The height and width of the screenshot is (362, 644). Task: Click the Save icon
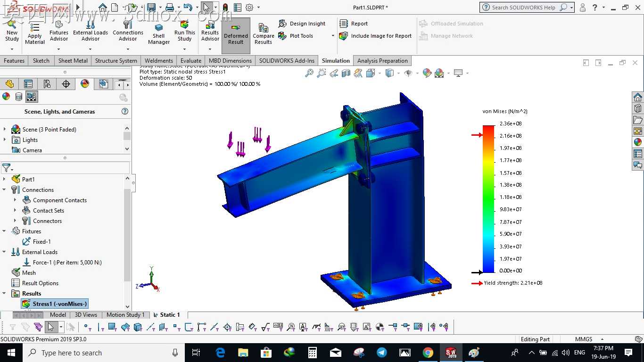pyautogui.click(x=151, y=7)
